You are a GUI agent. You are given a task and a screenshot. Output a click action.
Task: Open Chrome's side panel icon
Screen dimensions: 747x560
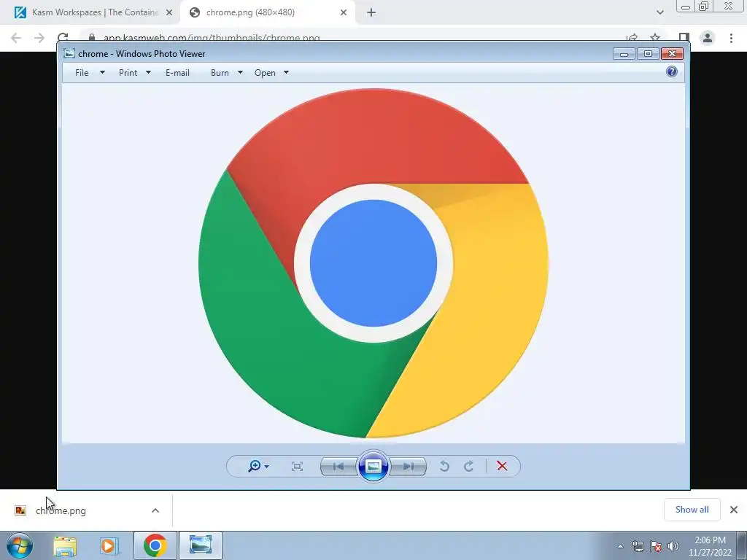coord(684,38)
